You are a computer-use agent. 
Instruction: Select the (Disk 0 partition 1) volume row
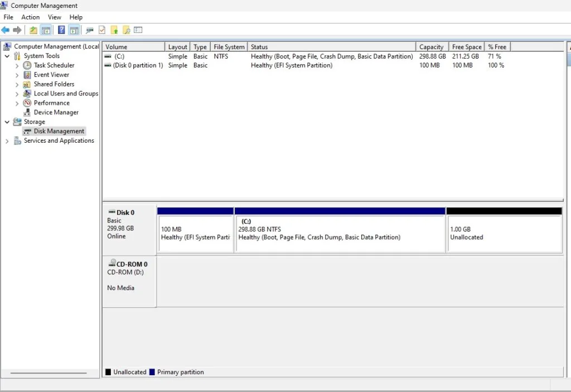coord(306,65)
